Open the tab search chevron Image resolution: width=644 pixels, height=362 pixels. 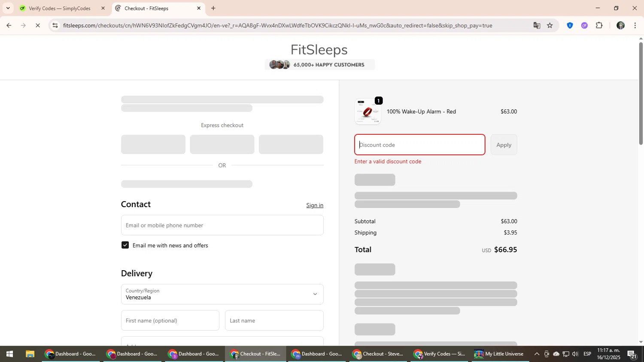coord(8,8)
